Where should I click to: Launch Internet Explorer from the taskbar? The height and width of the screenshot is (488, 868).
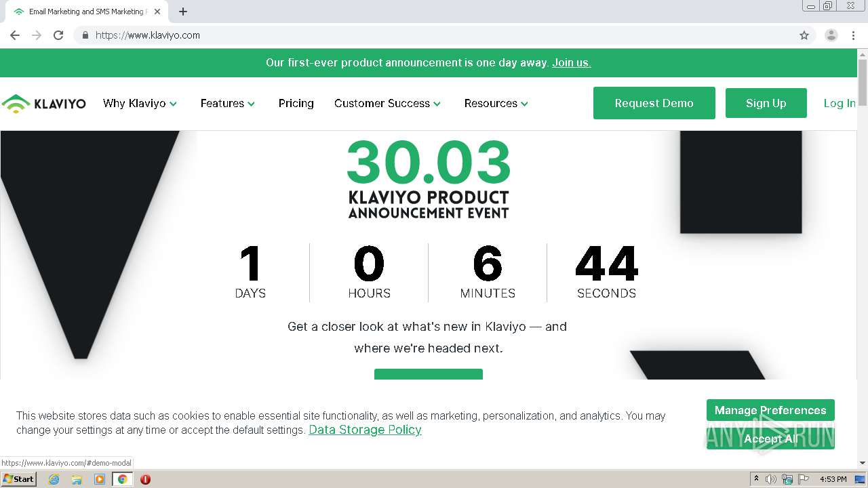[x=54, y=479]
